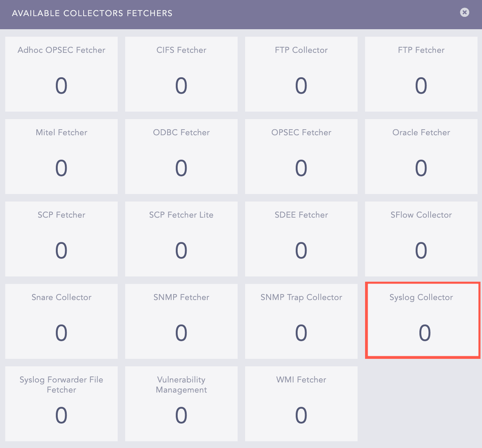
Task: Open the Snare Collector tile
Action: pos(61,321)
